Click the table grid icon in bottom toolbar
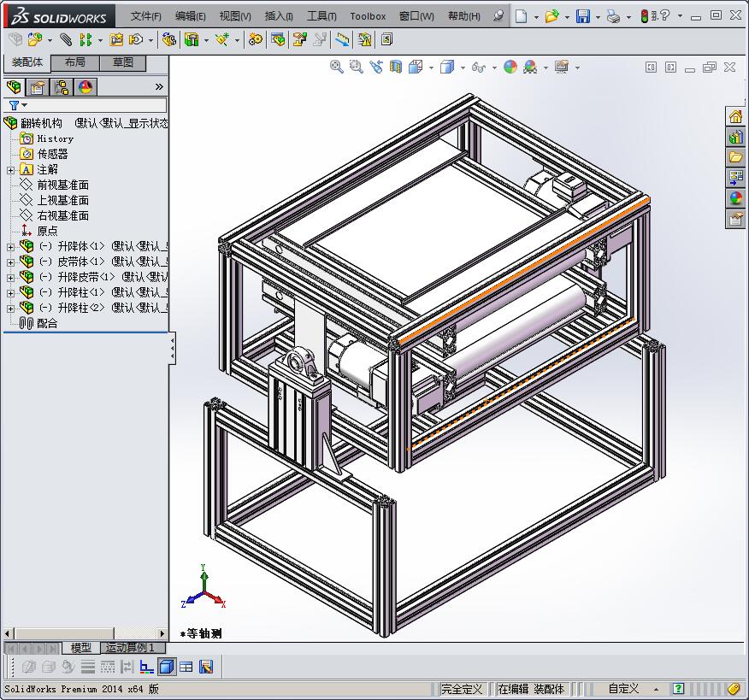 click(186, 667)
